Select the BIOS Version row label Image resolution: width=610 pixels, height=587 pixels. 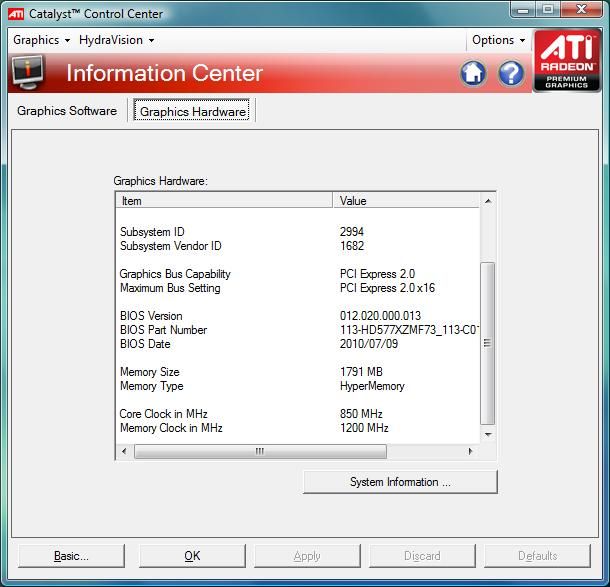[151, 316]
